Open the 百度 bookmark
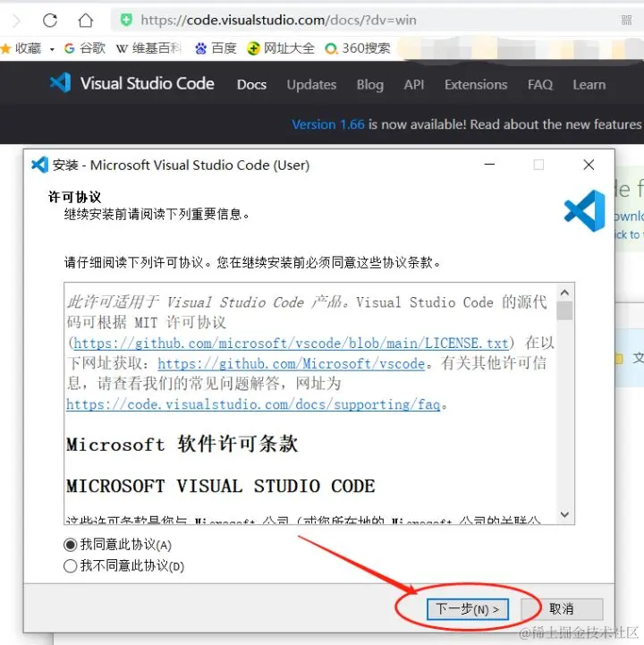Image resolution: width=644 pixels, height=645 pixels. point(216,48)
